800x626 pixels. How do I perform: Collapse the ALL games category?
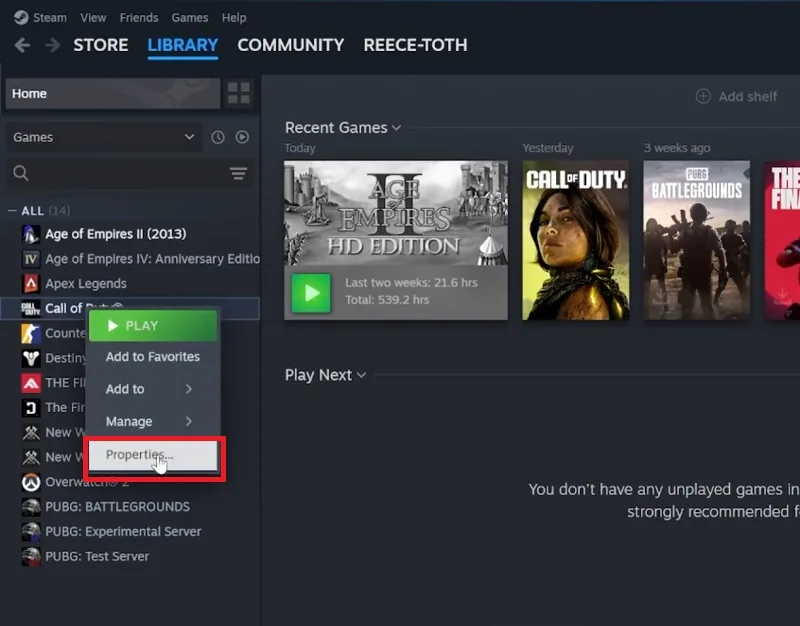point(12,211)
